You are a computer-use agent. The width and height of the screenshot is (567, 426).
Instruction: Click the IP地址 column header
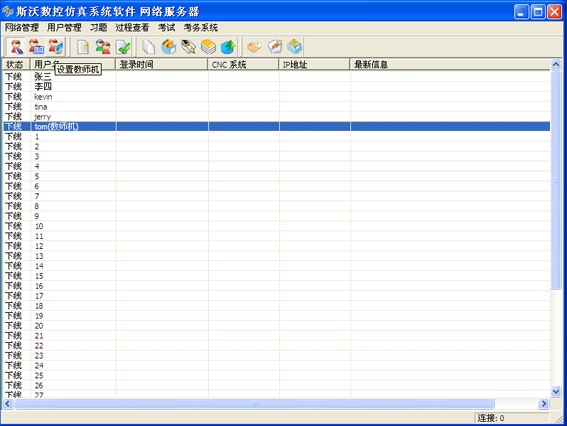[x=314, y=64]
